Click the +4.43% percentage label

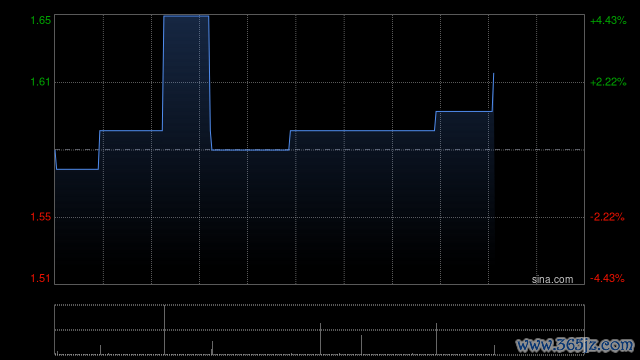(608, 20)
